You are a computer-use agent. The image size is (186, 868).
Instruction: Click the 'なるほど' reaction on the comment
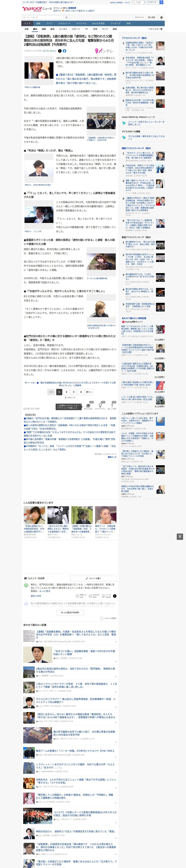pyautogui.click(x=94, y=596)
